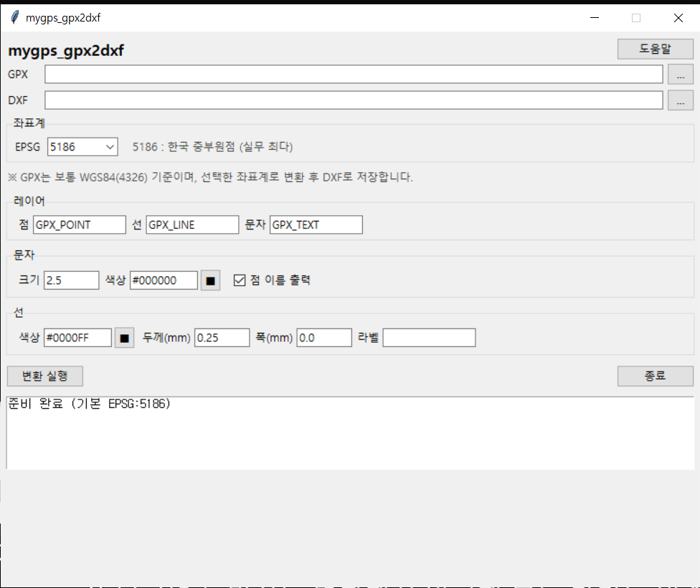Pick text color with black swatch button
This screenshot has height=588, width=700.
point(210,280)
